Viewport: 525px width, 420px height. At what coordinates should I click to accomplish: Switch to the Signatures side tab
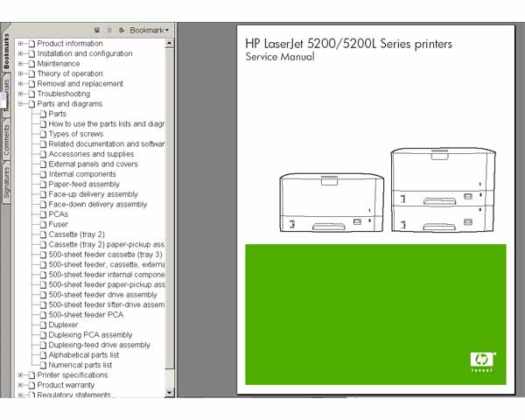6,183
